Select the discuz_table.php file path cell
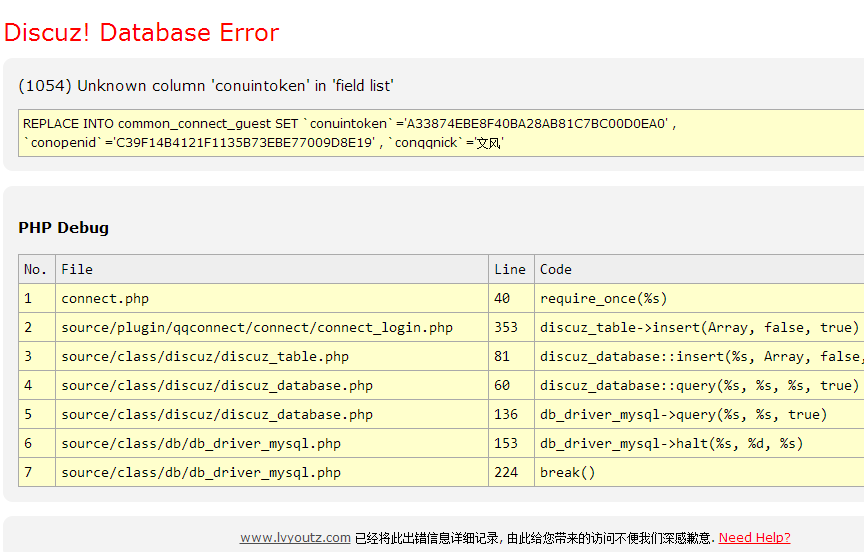The image size is (864, 552). 272,356
